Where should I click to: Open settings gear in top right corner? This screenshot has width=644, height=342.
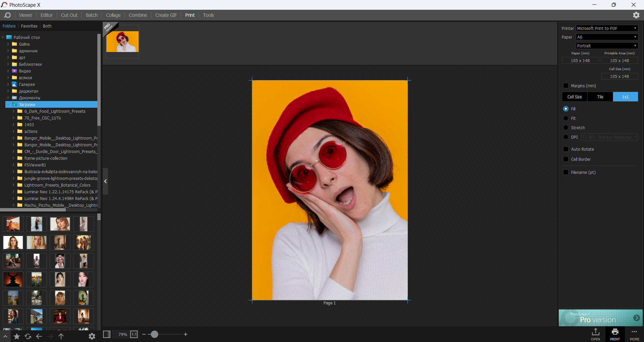point(636,15)
